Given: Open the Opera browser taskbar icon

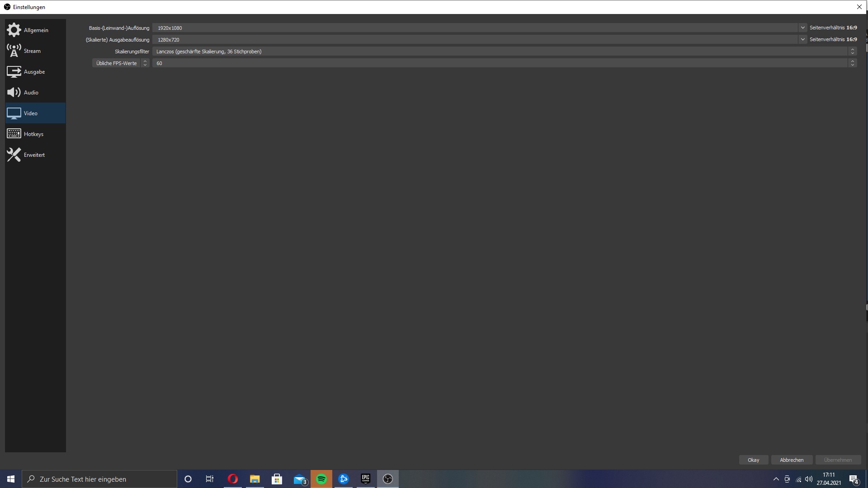Looking at the screenshot, I should [x=233, y=479].
